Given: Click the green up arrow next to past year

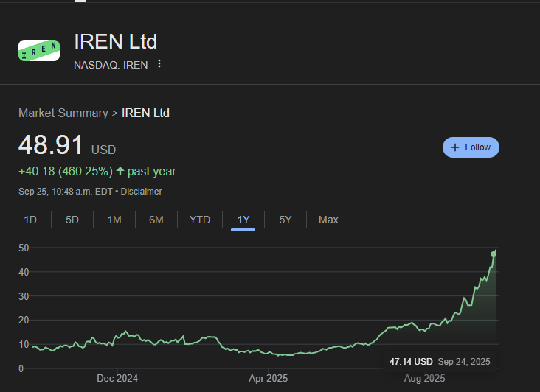Looking at the screenshot, I should click(x=120, y=171).
